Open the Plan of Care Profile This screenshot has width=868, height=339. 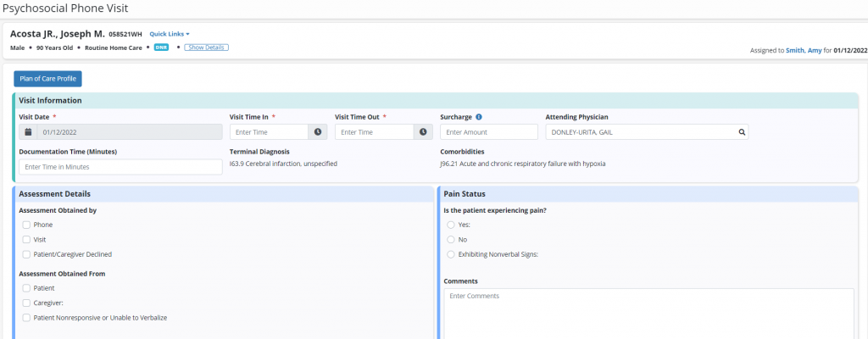(47, 79)
